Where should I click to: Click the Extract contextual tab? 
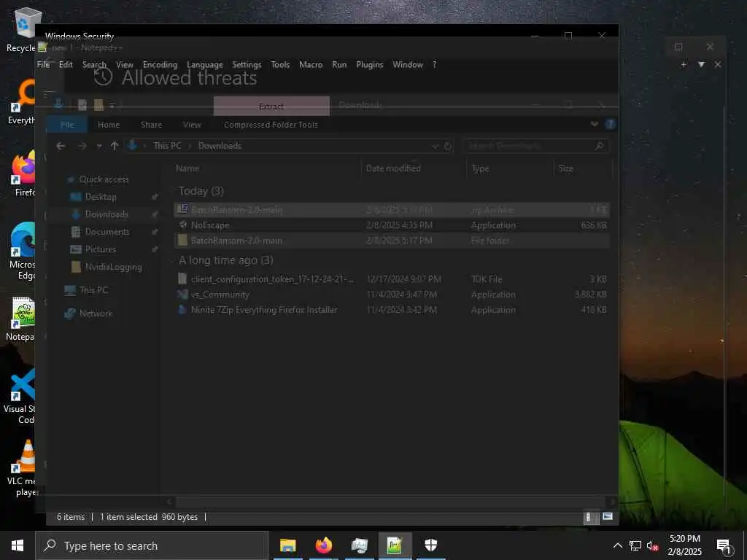coord(271,106)
